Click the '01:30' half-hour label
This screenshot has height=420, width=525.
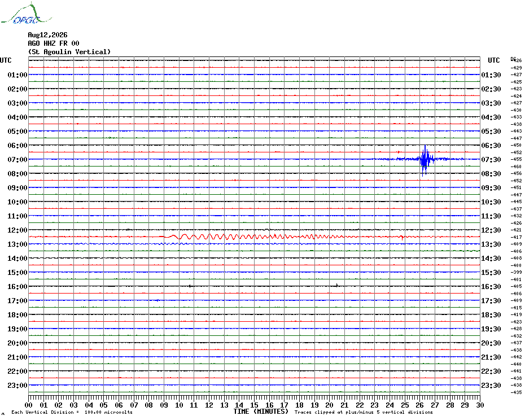(491, 75)
